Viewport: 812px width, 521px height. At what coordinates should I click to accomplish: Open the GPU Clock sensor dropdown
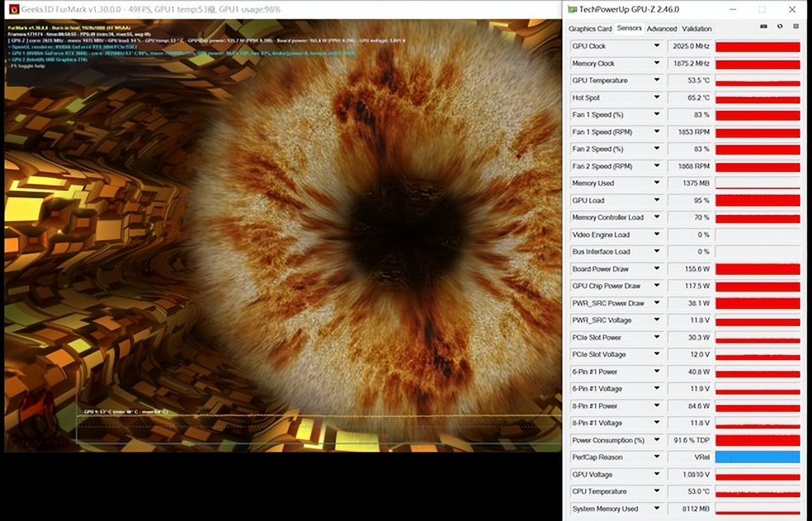[657, 46]
